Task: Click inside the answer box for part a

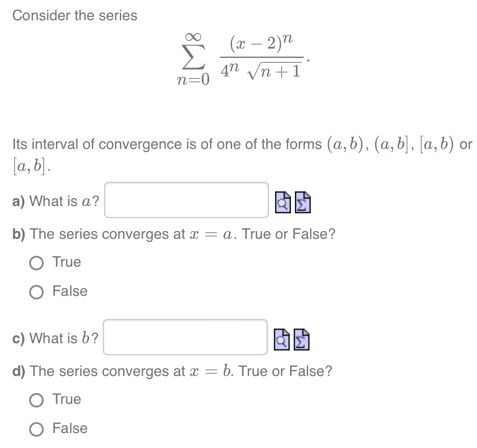Action: [186, 201]
